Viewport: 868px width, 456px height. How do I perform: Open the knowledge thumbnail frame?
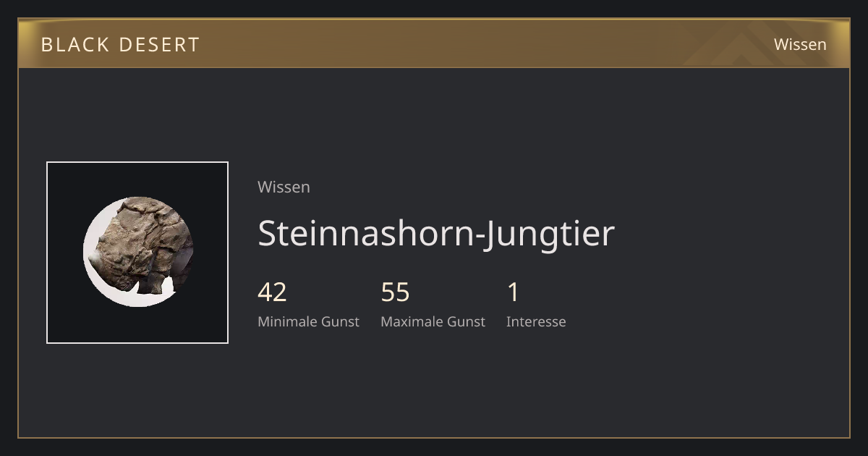coord(137,253)
